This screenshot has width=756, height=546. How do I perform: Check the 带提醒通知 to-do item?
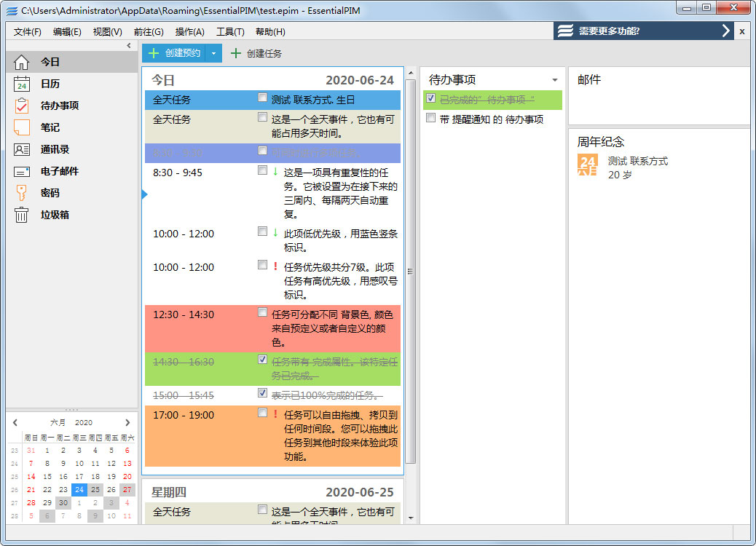430,117
